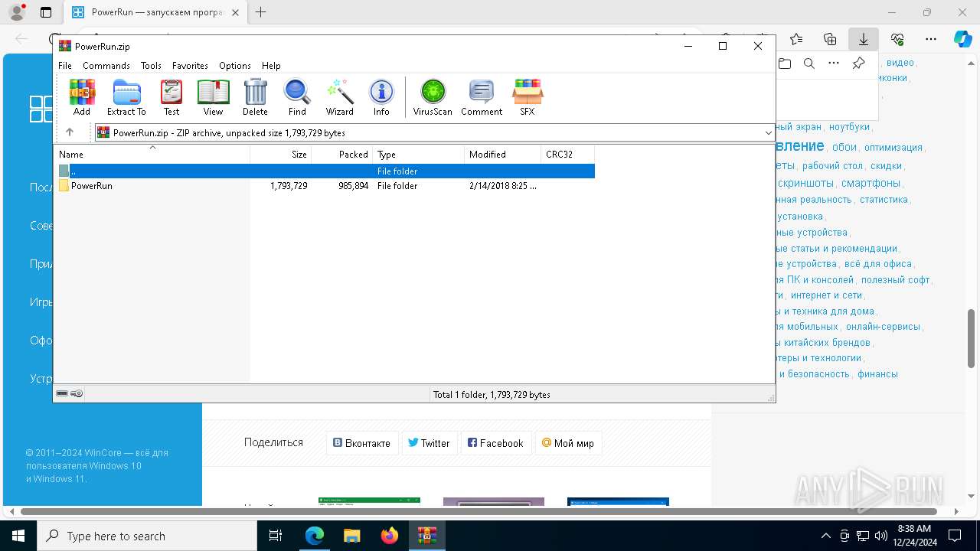Open the Help menu

(271, 66)
